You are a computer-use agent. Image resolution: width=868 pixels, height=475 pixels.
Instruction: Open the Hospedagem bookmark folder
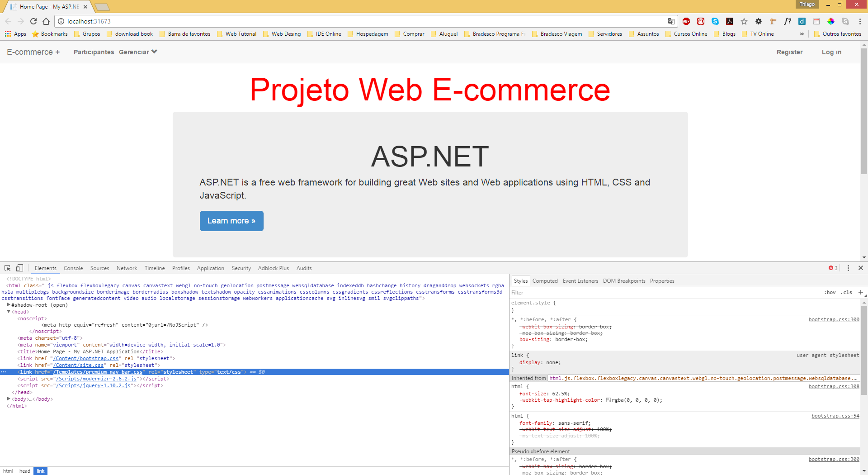coord(368,34)
